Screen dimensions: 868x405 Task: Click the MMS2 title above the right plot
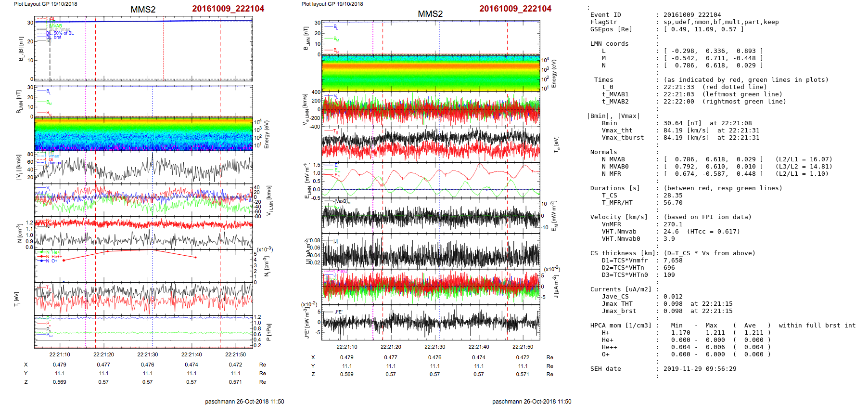point(430,14)
